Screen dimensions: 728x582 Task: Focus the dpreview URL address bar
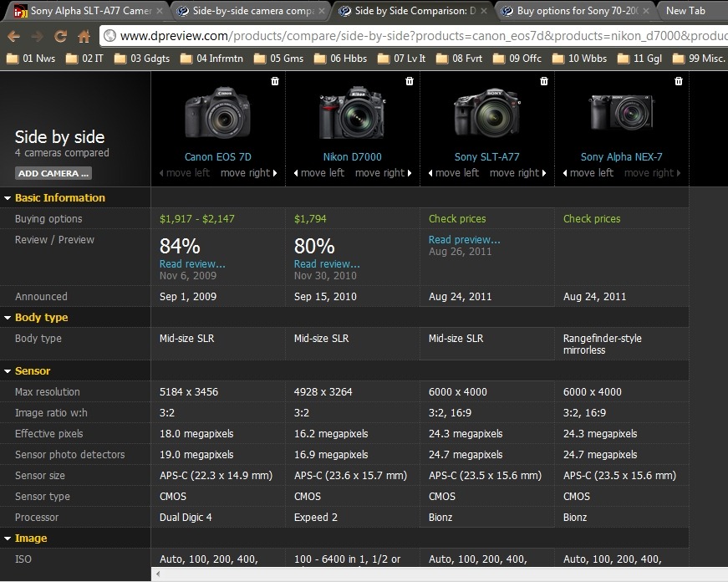413,36
